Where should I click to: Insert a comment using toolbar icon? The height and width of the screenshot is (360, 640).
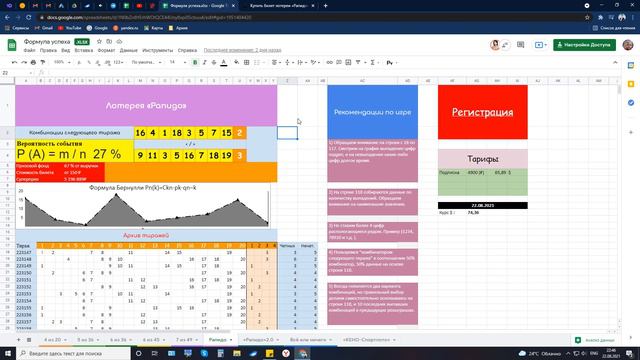point(339,62)
